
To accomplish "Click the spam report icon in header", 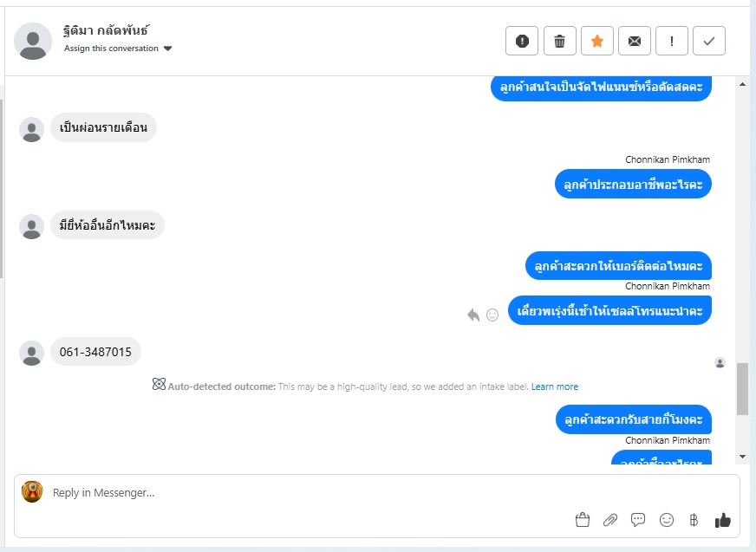I will point(522,41).
